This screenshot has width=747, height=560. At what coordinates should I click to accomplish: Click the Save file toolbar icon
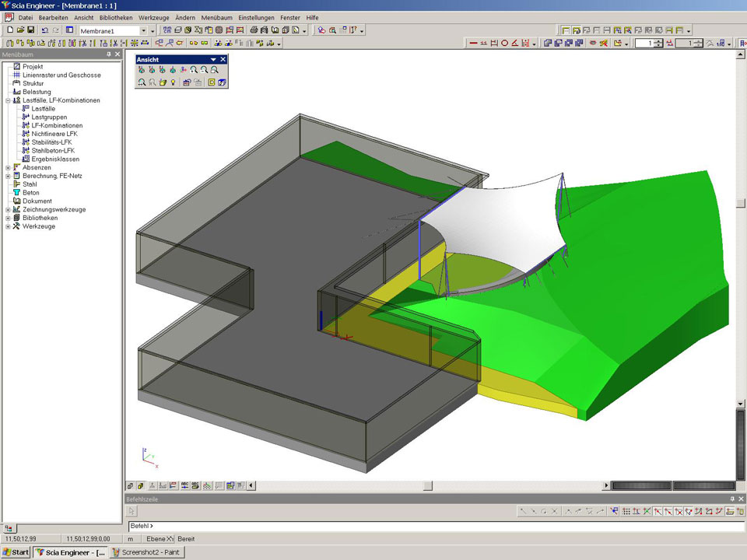30,30
